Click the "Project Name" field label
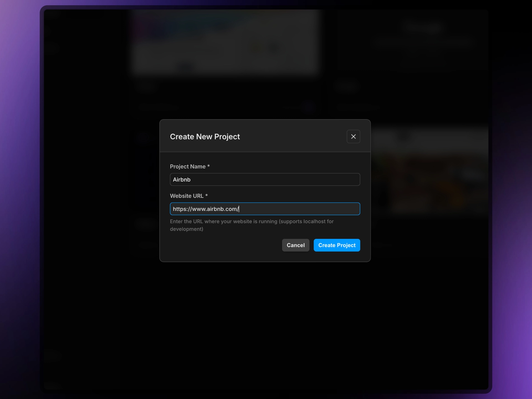 [188, 167]
